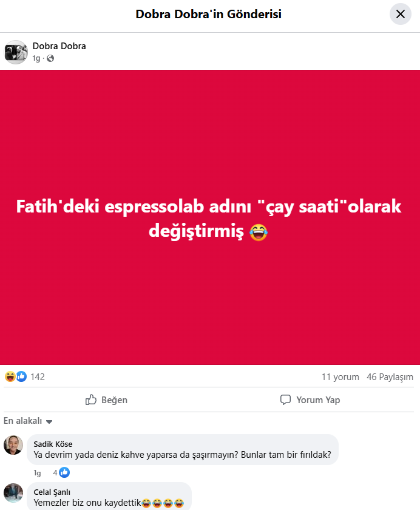This screenshot has width=420, height=510.
Task: Click the laughing reaction icon under the post
Action: [10, 376]
